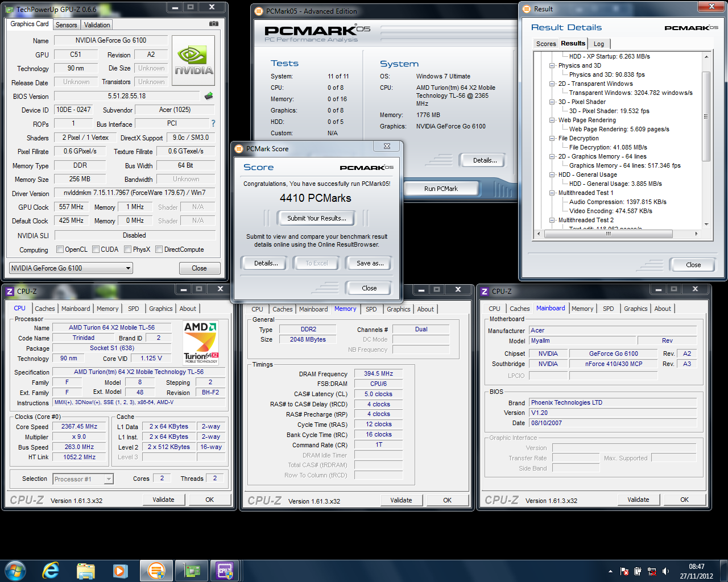Screen dimensions: 728x582
Task: Click Run PCMark button
Action: [x=441, y=189]
